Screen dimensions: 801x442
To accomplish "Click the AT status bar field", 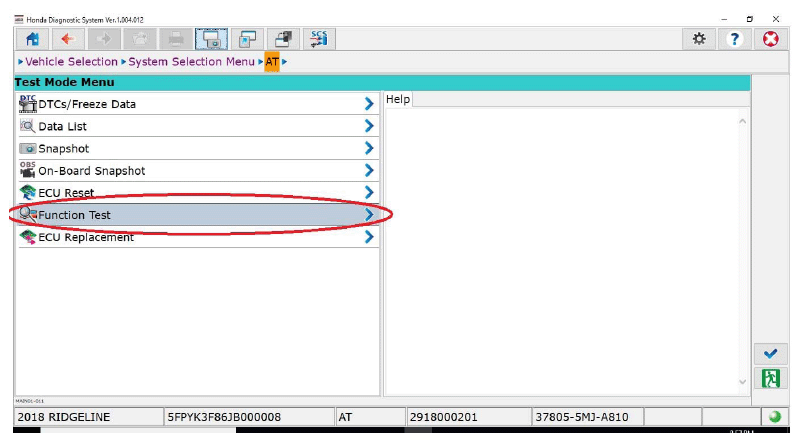I will pos(370,417).
